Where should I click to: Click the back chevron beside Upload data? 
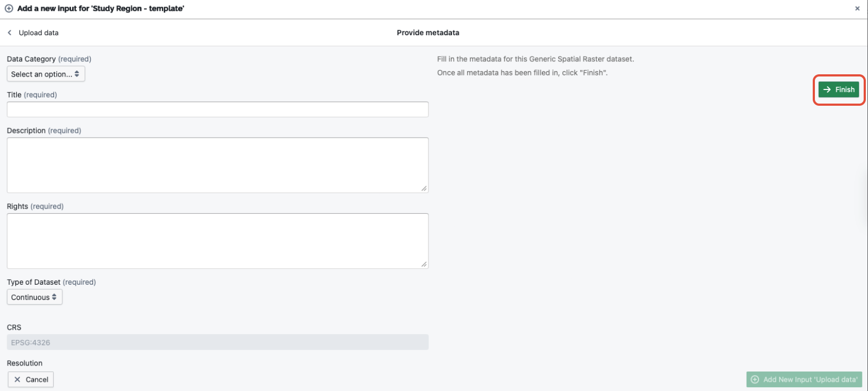click(9, 33)
